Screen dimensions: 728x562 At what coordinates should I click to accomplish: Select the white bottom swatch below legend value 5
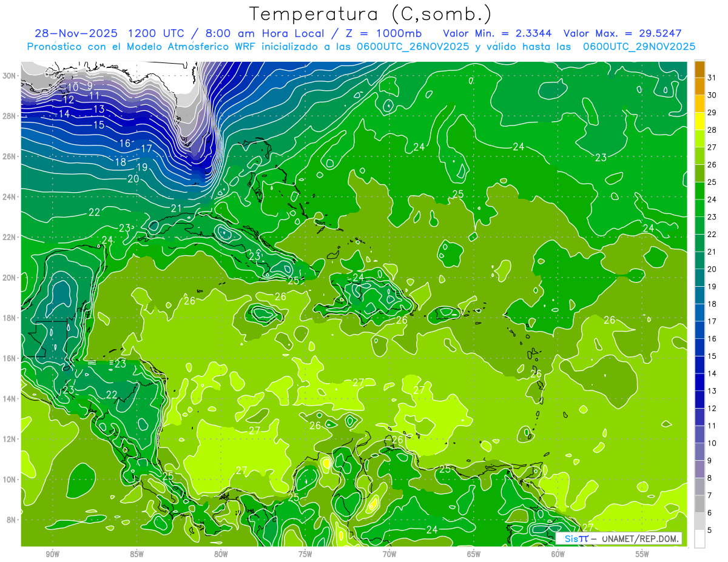point(699,538)
